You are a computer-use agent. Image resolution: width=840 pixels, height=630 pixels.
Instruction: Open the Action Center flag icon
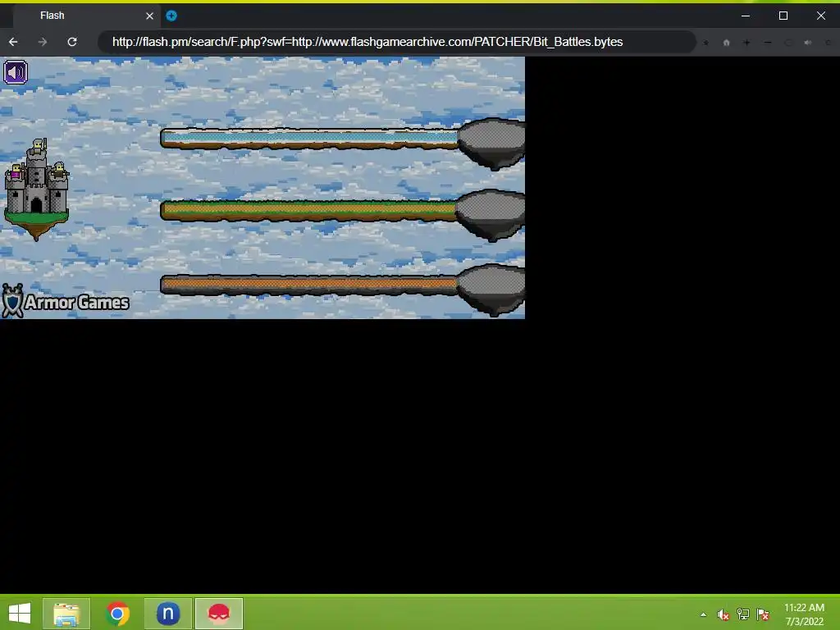point(764,614)
